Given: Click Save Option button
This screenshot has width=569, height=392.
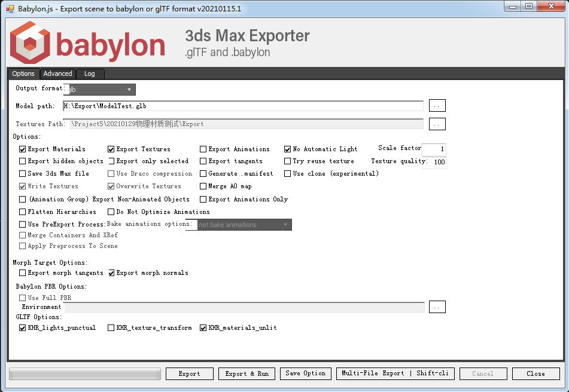Looking at the screenshot, I should [306, 374].
